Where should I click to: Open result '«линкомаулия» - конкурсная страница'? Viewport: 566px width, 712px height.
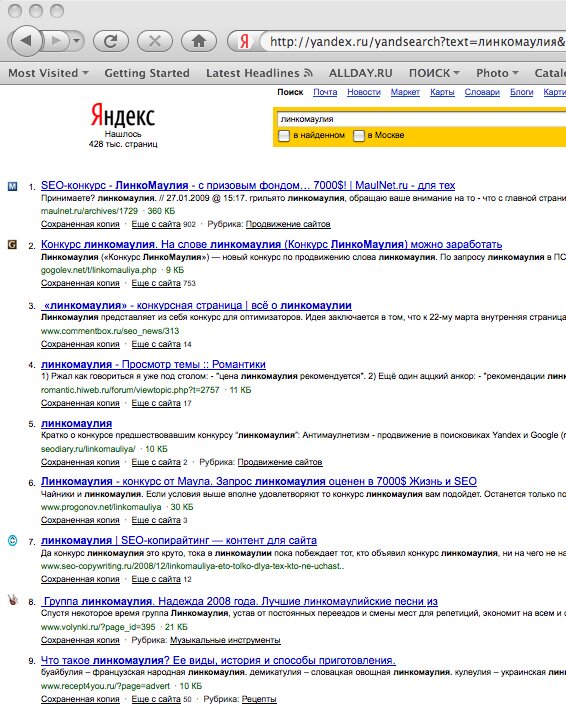[196, 305]
